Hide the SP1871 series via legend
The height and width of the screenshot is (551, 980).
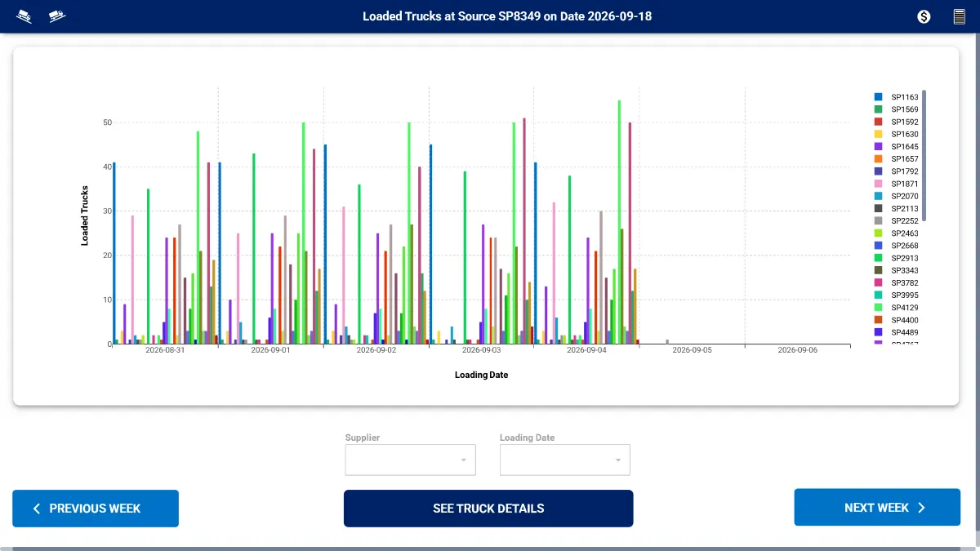[x=898, y=184]
